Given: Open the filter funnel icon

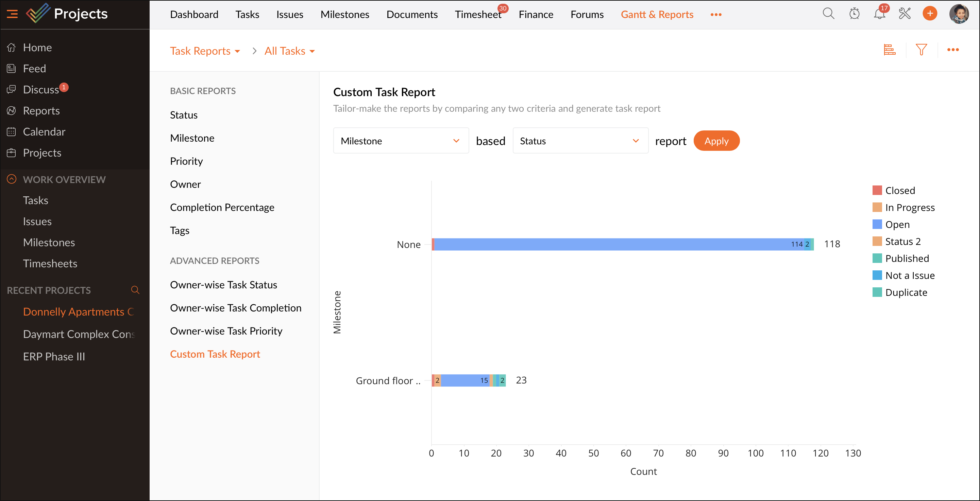Looking at the screenshot, I should 921,50.
